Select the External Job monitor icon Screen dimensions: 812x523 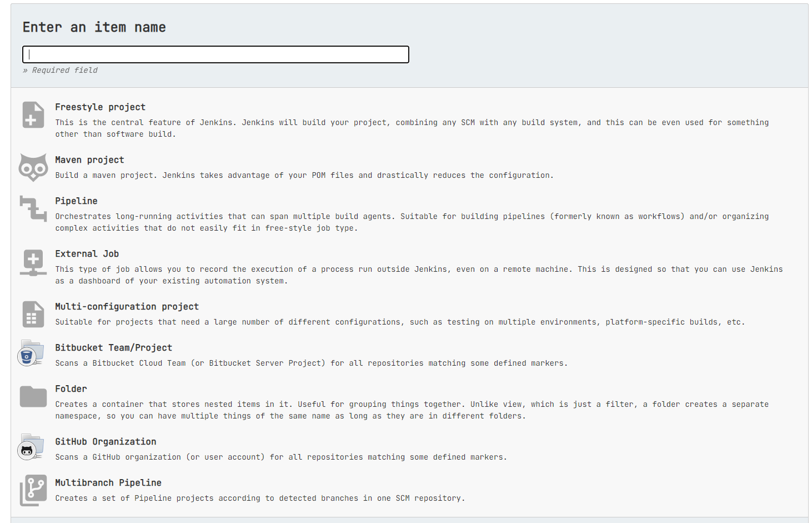click(33, 262)
